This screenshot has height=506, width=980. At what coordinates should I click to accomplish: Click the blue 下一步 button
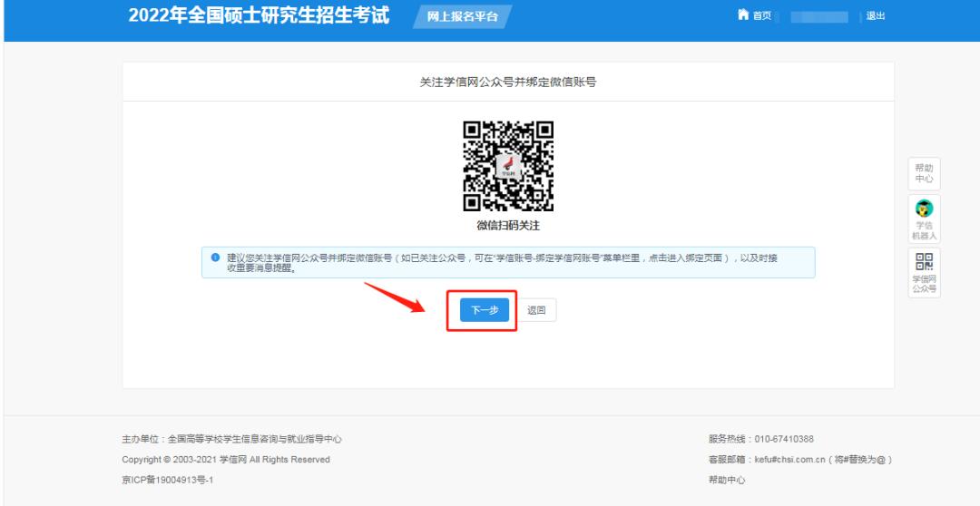485,310
